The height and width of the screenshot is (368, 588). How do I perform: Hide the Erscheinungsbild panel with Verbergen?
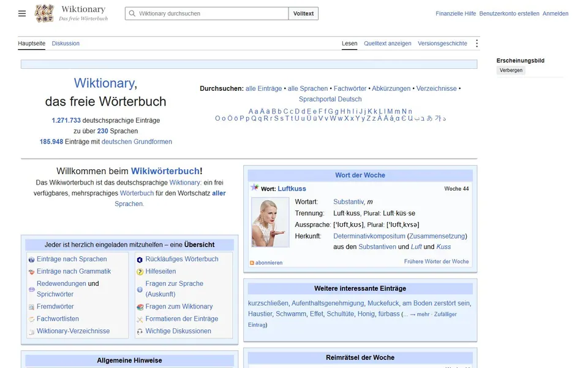coord(511,70)
